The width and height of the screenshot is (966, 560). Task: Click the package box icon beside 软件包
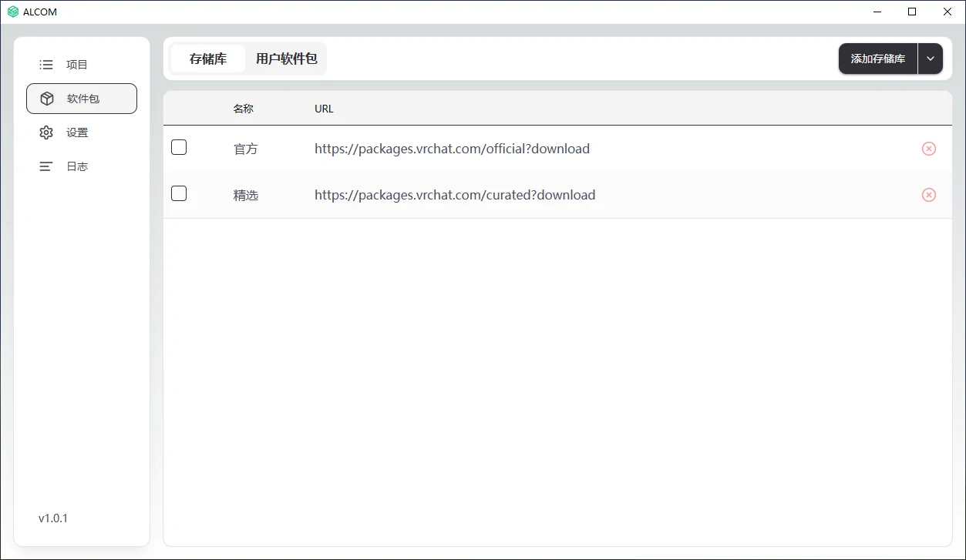pos(47,99)
